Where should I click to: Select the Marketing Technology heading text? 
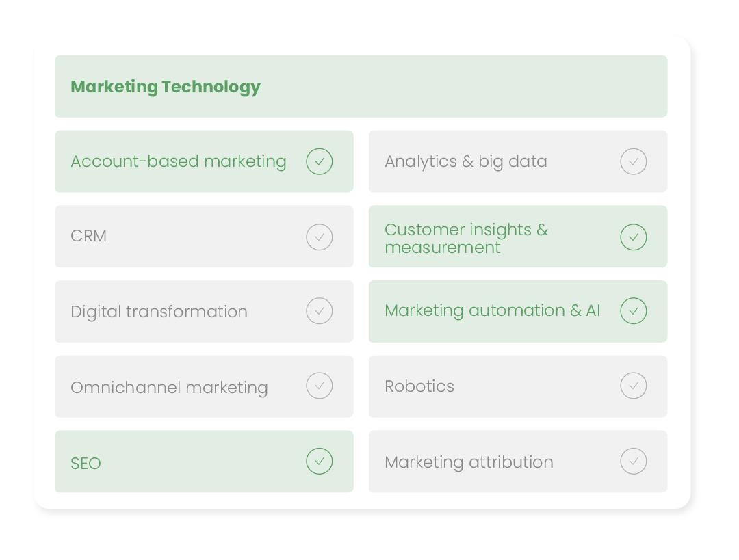[166, 87]
